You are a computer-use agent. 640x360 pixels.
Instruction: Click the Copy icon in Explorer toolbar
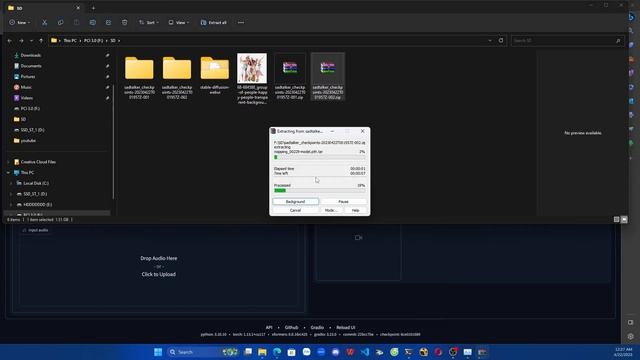tap(60, 22)
